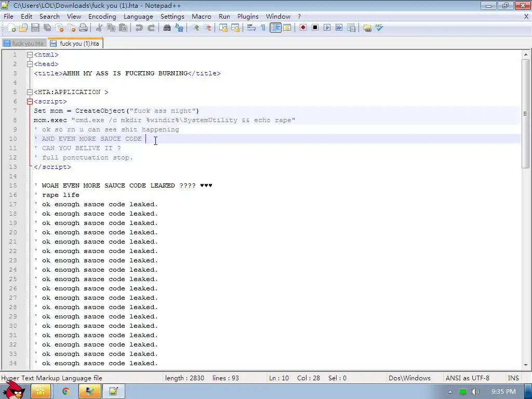The height and width of the screenshot is (399, 532).
Task: Click the Open file toolbar icon
Action: point(23,28)
